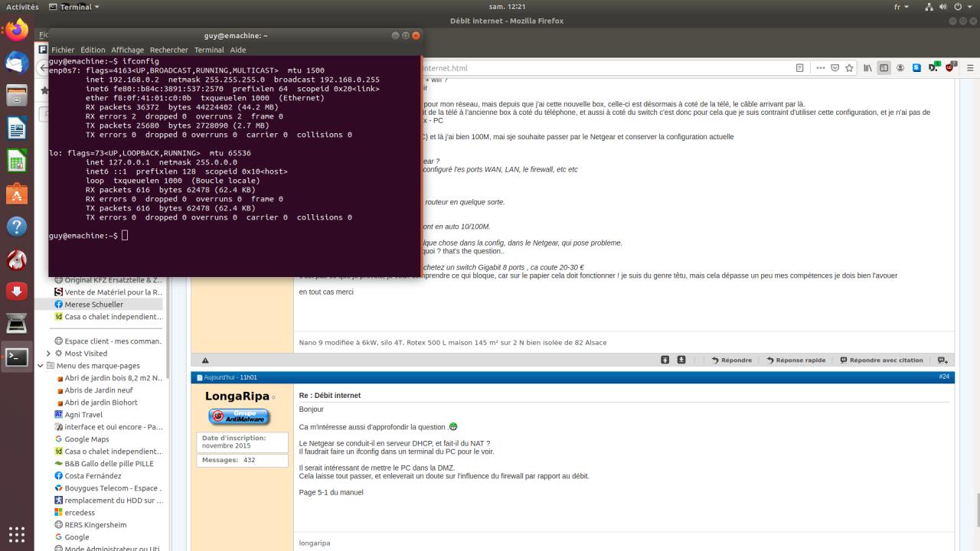Click Activités in the top bar

coord(22,7)
